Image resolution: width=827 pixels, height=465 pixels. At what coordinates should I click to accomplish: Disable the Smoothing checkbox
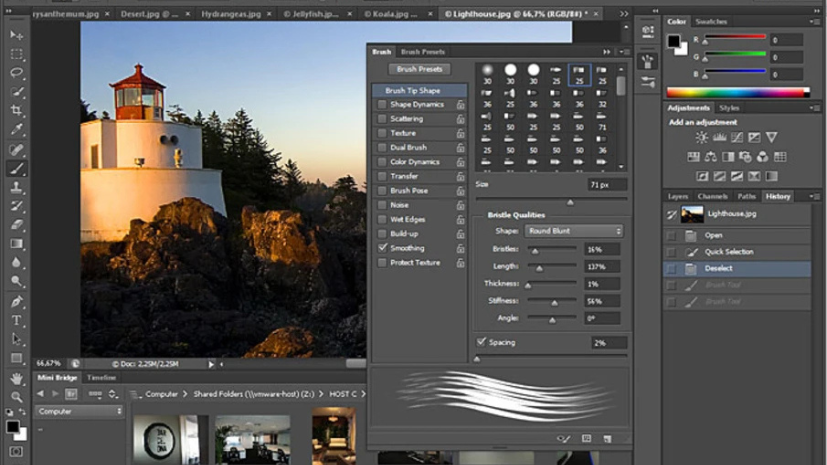tap(382, 248)
